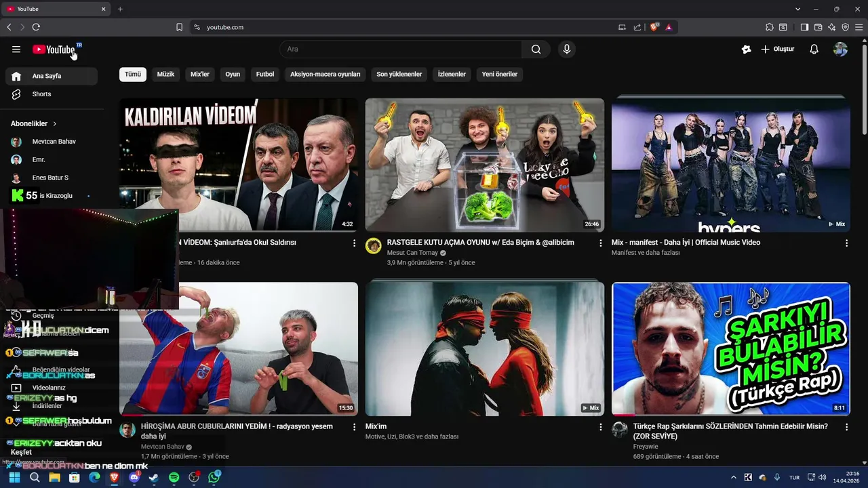Viewport: 868px width, 488px height.
Task: Open Shorts in the sidebar
Action: pyautogui.click(x=52, y=94)
